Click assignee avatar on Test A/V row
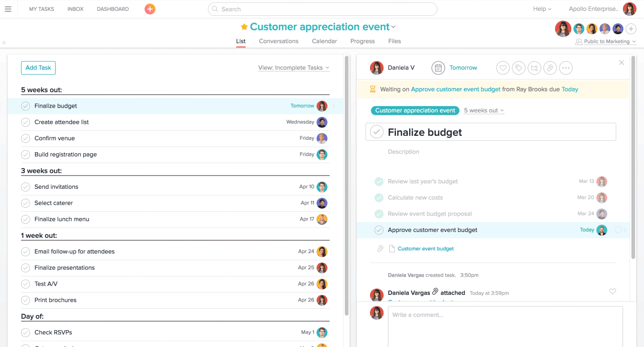 point(322,284)
